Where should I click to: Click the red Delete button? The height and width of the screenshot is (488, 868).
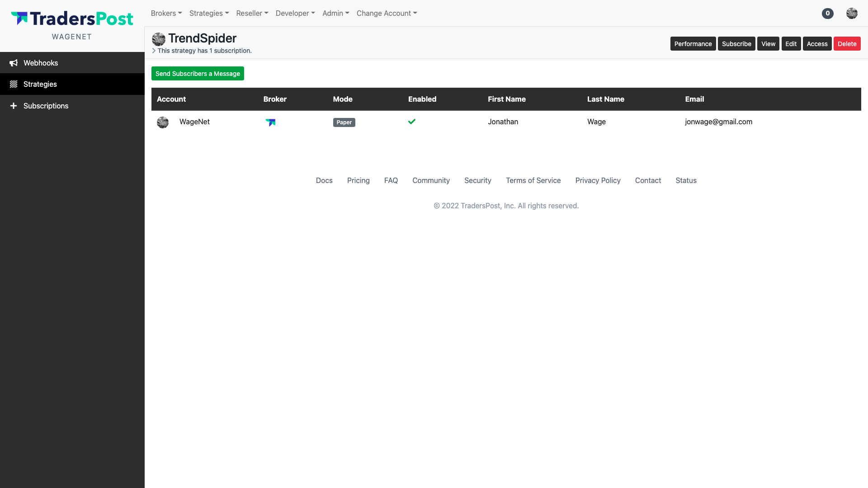(847, 44)
